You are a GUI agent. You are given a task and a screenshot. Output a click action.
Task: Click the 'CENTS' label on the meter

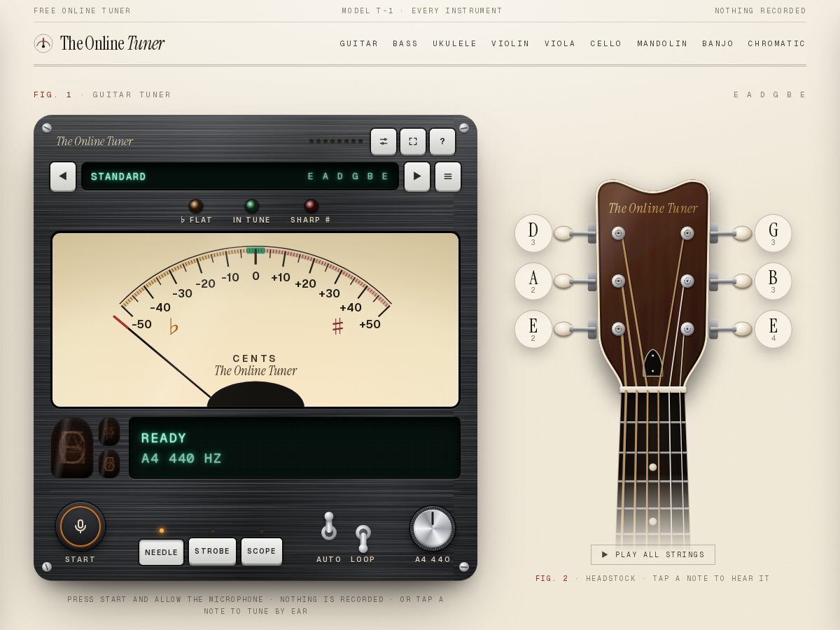pos(255,358)
